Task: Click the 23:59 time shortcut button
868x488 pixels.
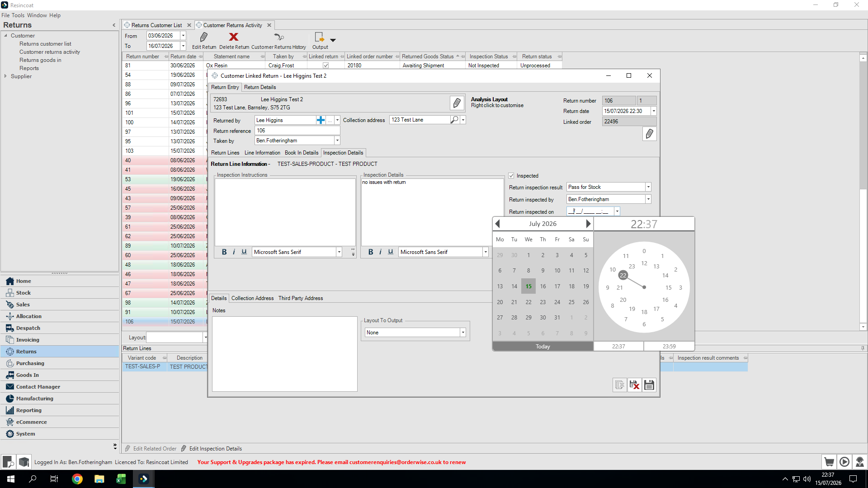Action: coord(669,347)
